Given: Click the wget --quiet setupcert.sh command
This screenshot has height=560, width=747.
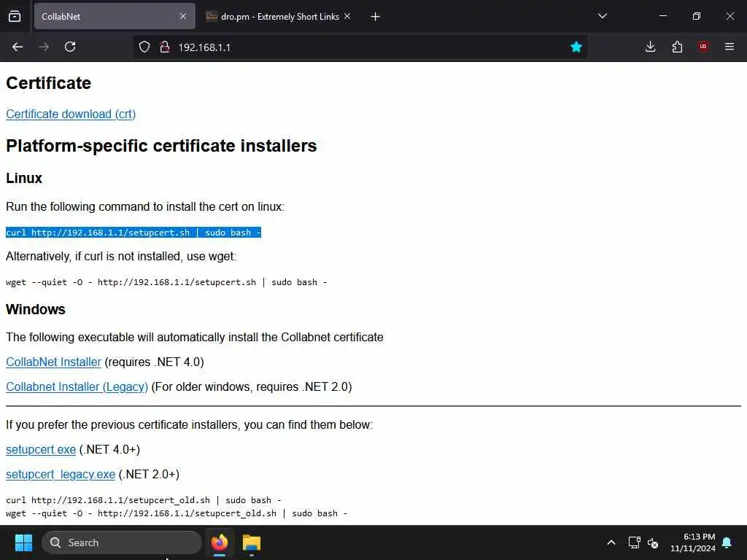Looking at the screenshot, I should pos(166,282).
